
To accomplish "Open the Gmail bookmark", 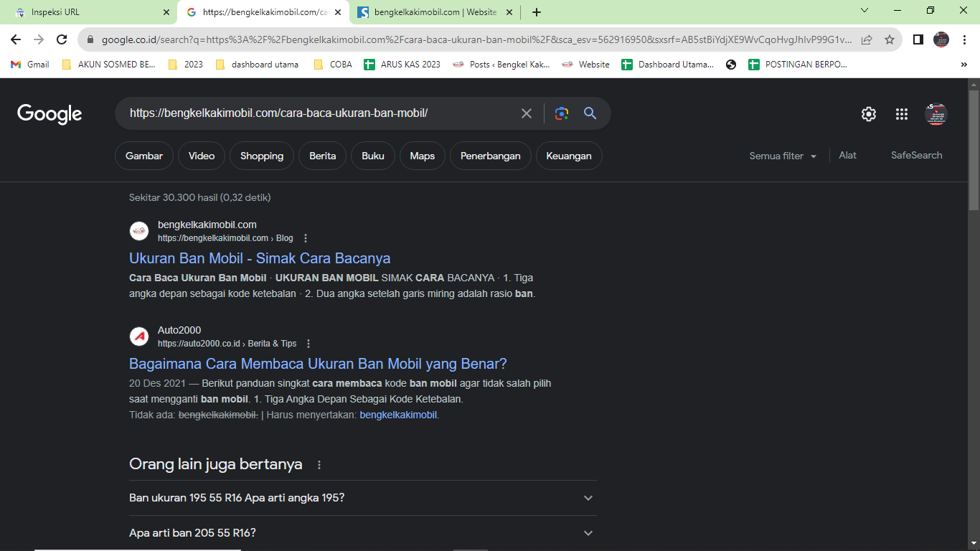I will (30, 65).
